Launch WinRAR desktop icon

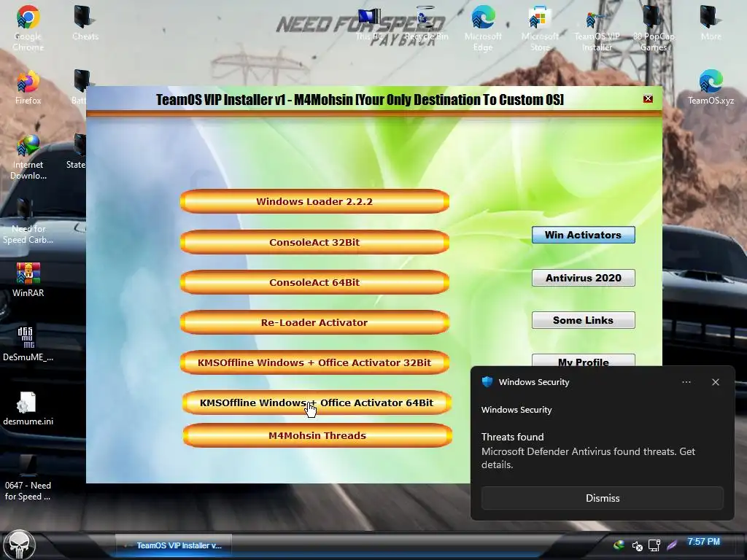tap(28, 280)
